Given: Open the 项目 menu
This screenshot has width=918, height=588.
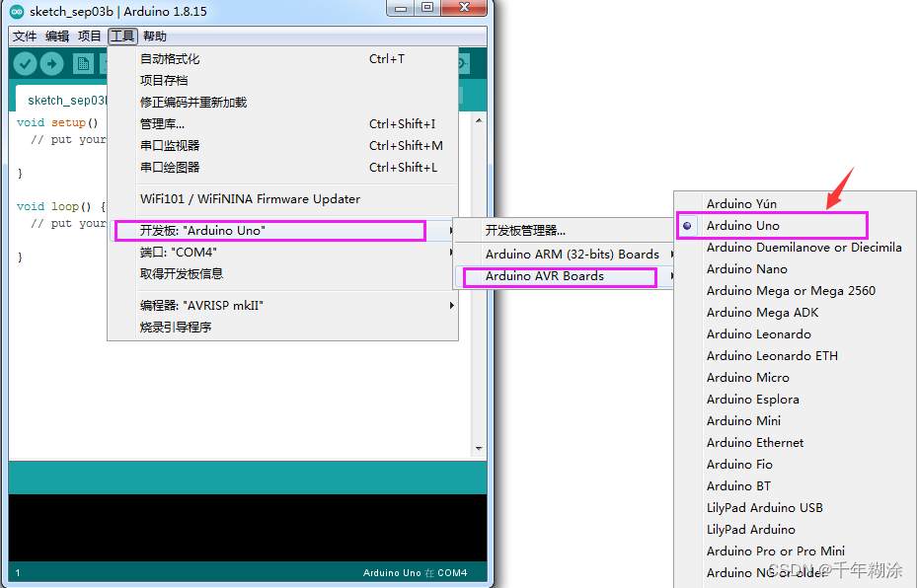Looking at the screenshot, I should [x=90, y=37].
